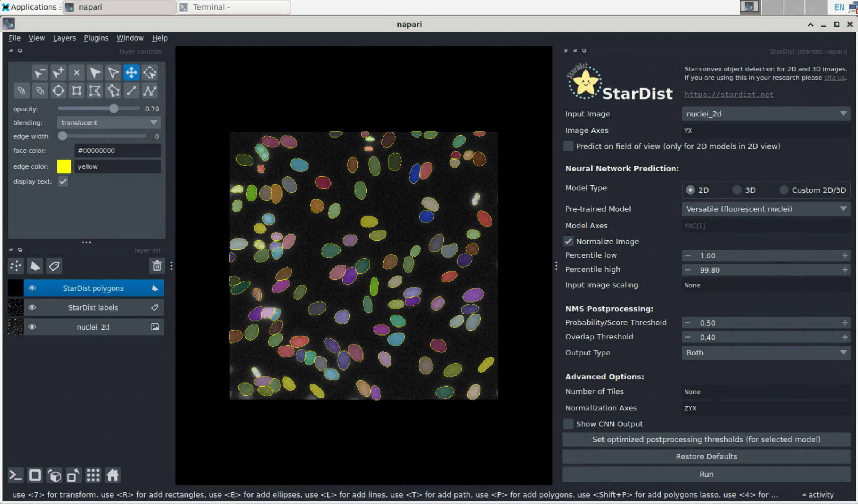Hide the StarDist polygons layer

point(32,288)
